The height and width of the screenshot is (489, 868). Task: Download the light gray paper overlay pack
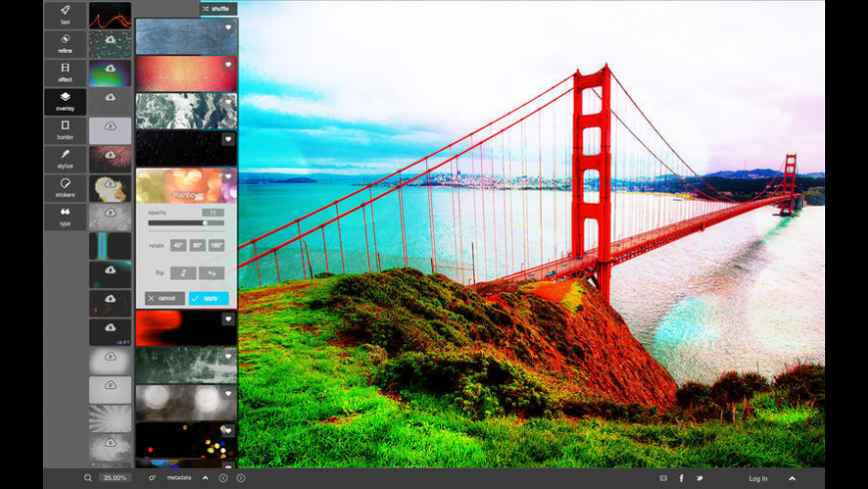(x=110, y=385)
